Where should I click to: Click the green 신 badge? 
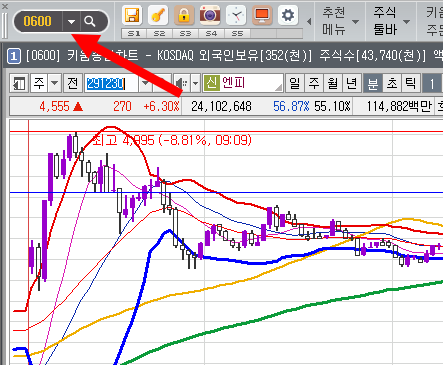click(211, 83)
